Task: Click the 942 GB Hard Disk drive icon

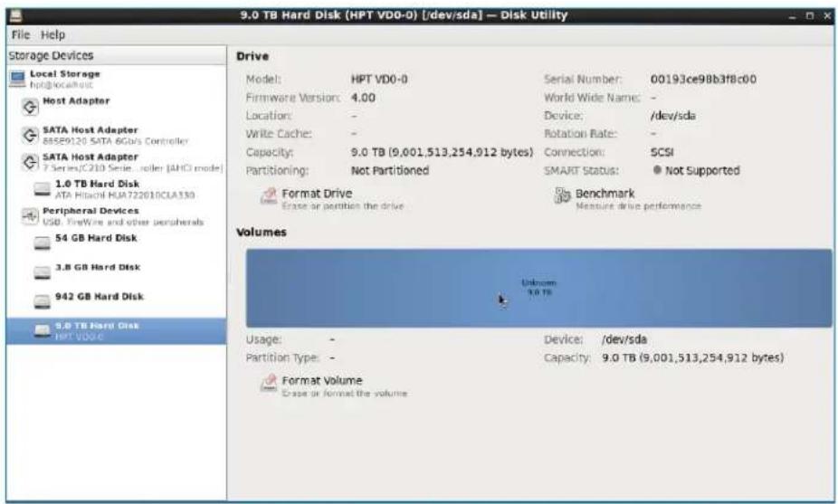Action: click(43, 302)
